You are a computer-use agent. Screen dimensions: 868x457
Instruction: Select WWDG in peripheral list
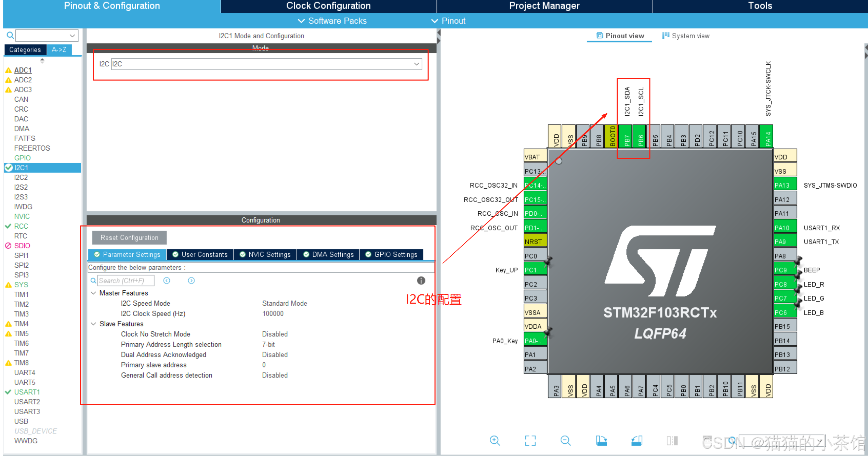[x=26, y=441]
